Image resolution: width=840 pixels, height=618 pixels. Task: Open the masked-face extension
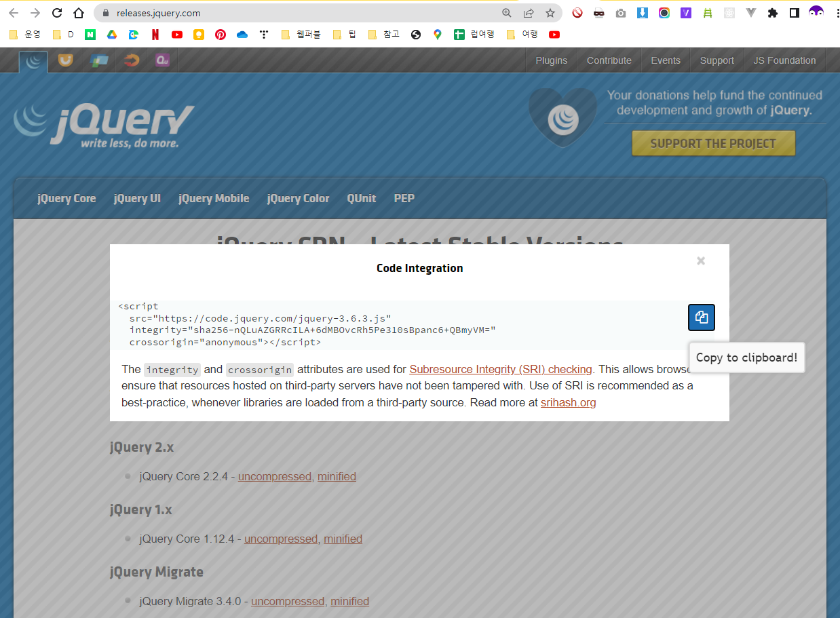coord(599,13)
